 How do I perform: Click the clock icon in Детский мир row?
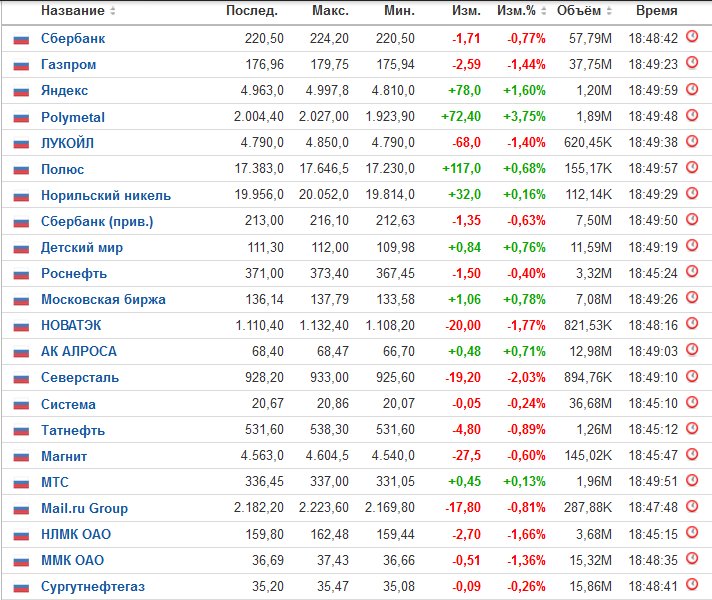coord(692,245)
